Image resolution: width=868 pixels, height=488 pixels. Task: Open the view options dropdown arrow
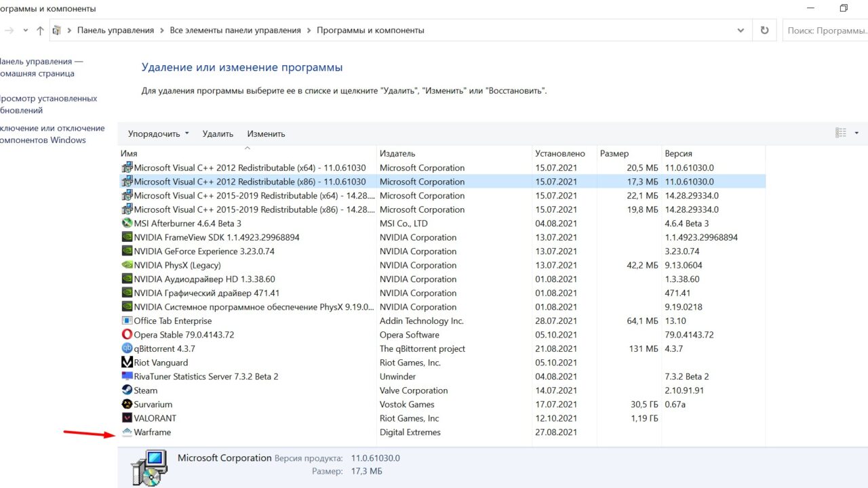pos(856,134)
